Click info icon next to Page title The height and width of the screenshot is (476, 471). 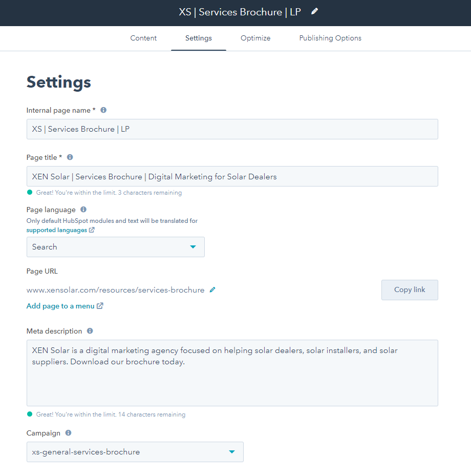coord(70,157)
